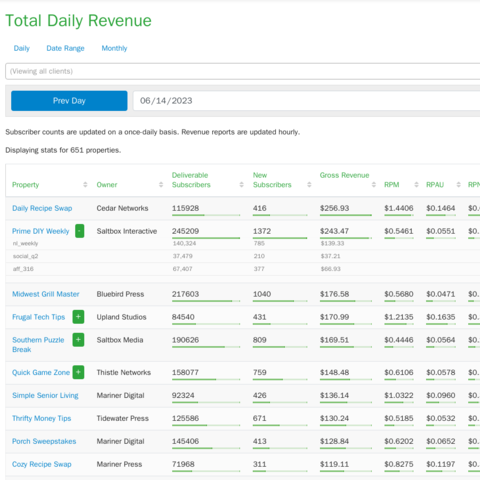Screen dimensions: 480x480
Task: Click the Deliverable Subscribers header
Action: (x=191, y=180)
